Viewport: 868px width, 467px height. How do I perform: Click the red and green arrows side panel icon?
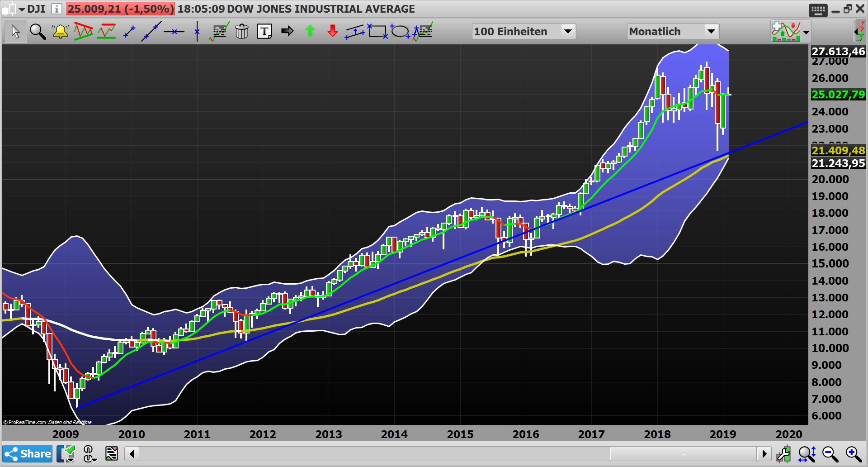tap(860, 32)
